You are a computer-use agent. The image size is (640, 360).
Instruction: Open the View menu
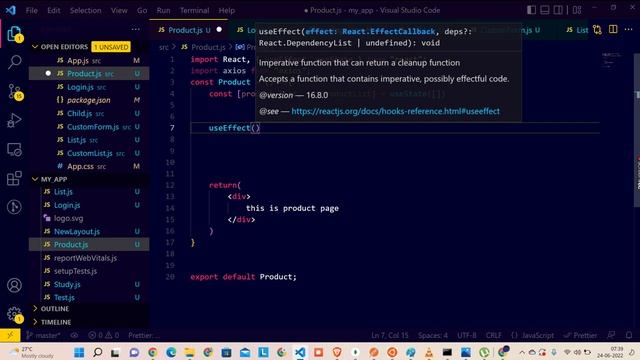coord(119,10)
